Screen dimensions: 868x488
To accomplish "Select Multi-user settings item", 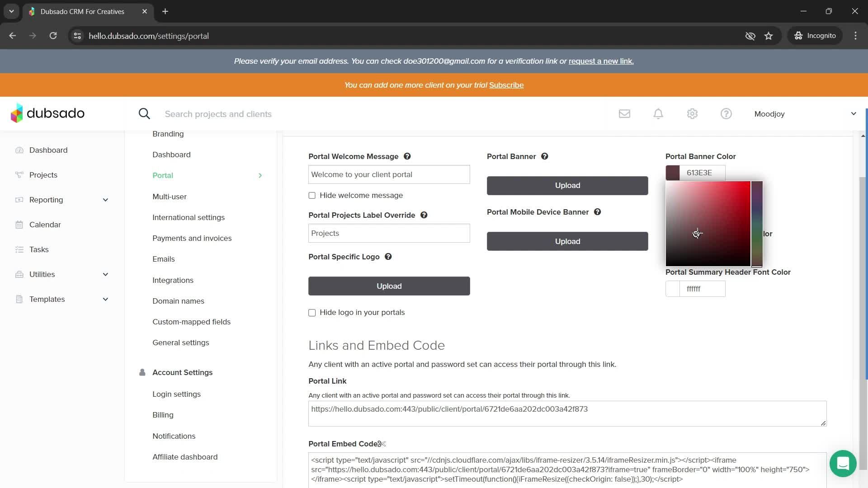I will [170, 197].
